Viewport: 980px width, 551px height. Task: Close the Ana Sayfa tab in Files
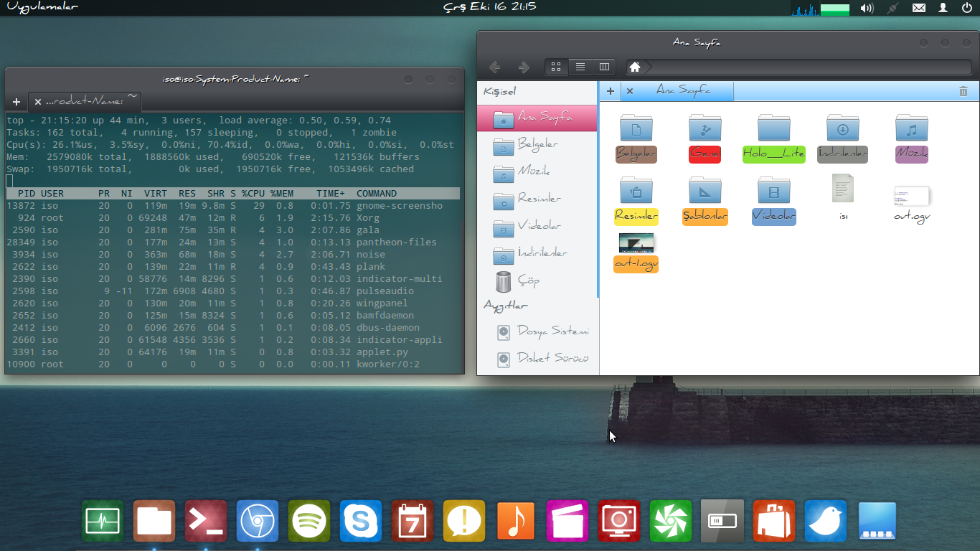(x=630, y=91)
